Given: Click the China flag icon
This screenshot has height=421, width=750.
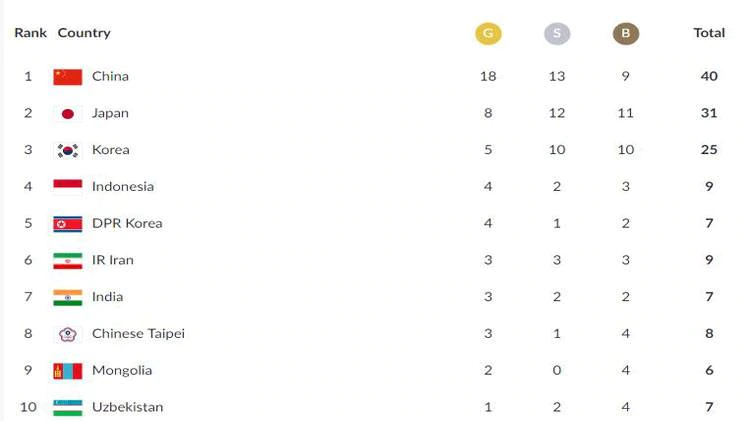Looking at the screenshot, I should click(x=67, y=77).
